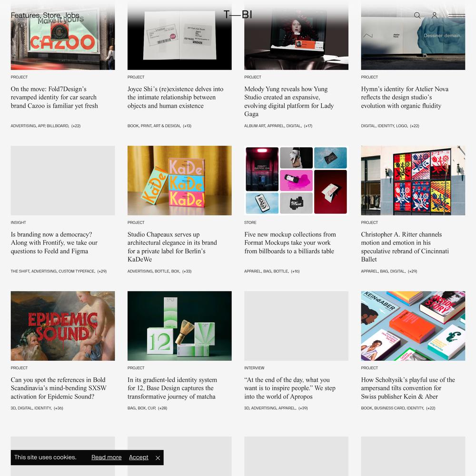Go to the T—BI logo home
476x476 pixels.
click(x=238, y=14)
